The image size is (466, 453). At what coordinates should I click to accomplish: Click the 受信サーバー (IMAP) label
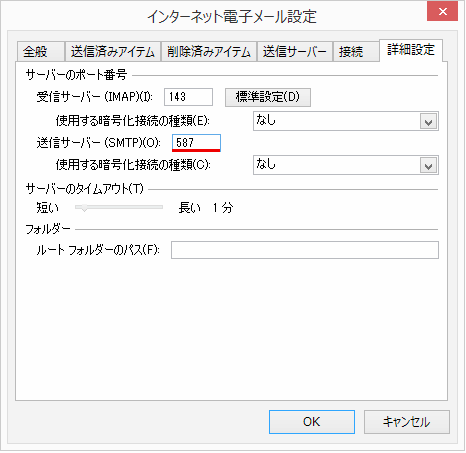pyautogui.click(x=94, y=97)
